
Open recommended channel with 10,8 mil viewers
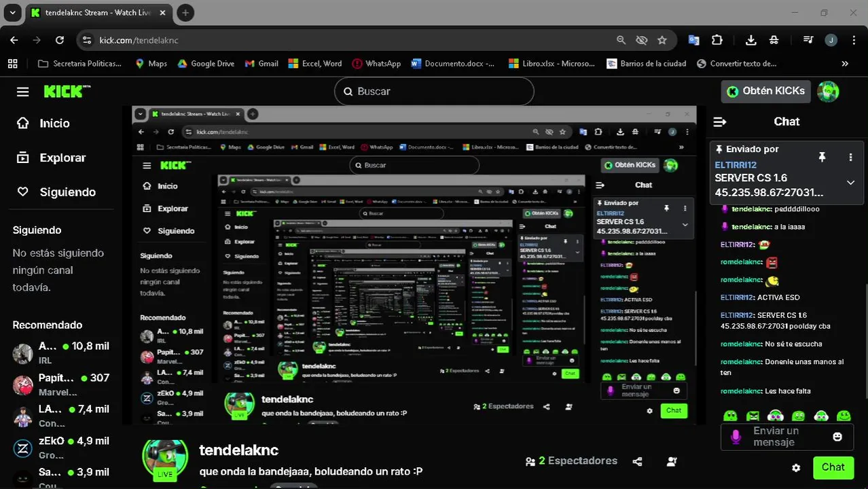point(61,353)
